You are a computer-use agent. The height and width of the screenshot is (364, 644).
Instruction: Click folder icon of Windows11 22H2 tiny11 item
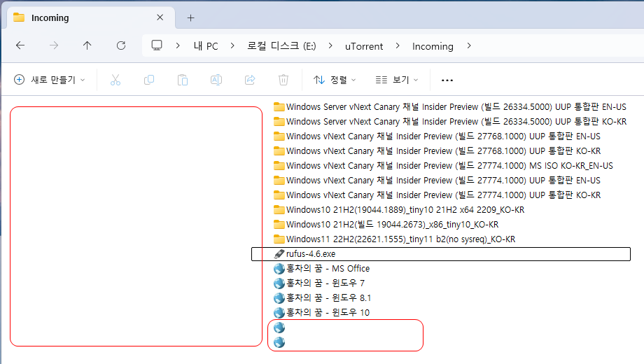(x=279, y=239)
